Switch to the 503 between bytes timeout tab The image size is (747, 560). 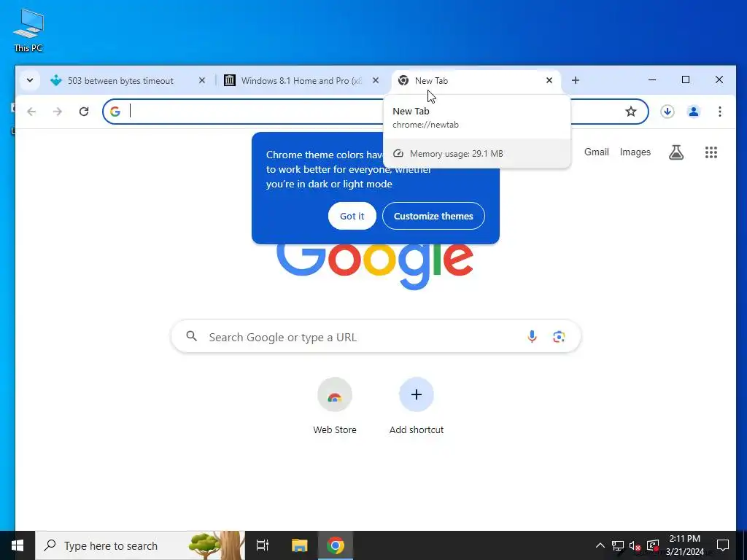(121, 80)
